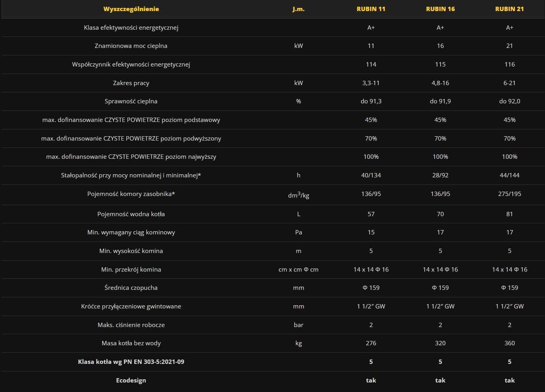545x392 pixels.
Task: Select the '28/92' burn time value
Action: pos(440,175)
